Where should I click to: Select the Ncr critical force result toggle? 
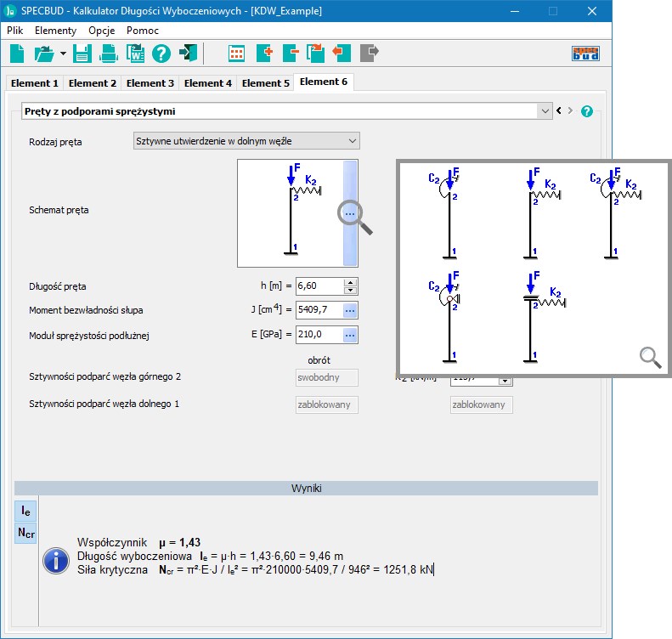tap(26, 533)
